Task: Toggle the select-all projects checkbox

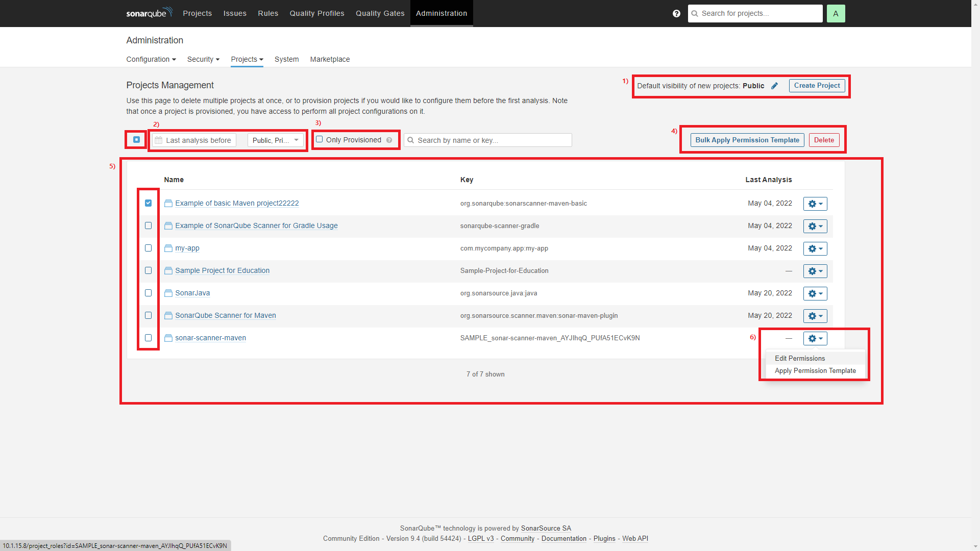Action: pos(136,139)
